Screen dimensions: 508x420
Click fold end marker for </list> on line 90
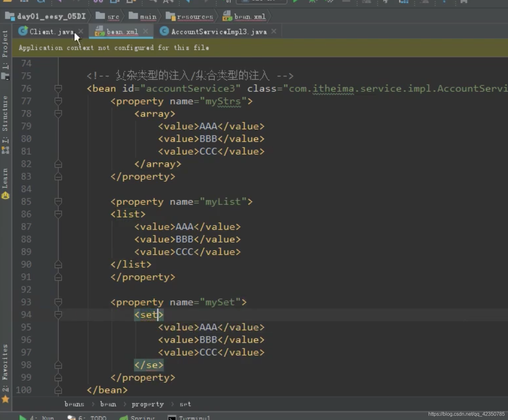click(58, 265)
